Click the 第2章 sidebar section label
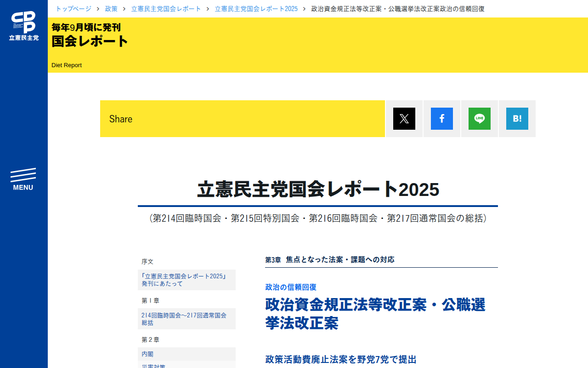The width and height of the screenshot is (588, 368). click(x=150, y=339)
